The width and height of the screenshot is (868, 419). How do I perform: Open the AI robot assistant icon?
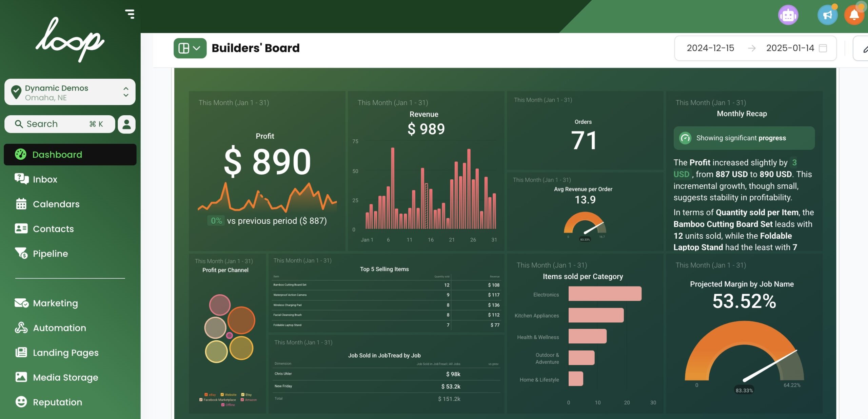click(x=788, y=15)
